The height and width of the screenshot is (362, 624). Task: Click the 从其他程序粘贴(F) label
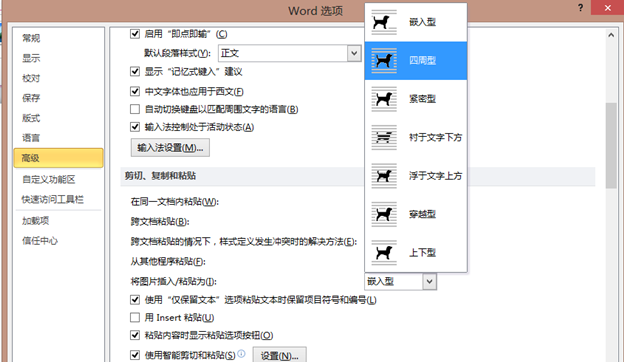tap(168, 261)
